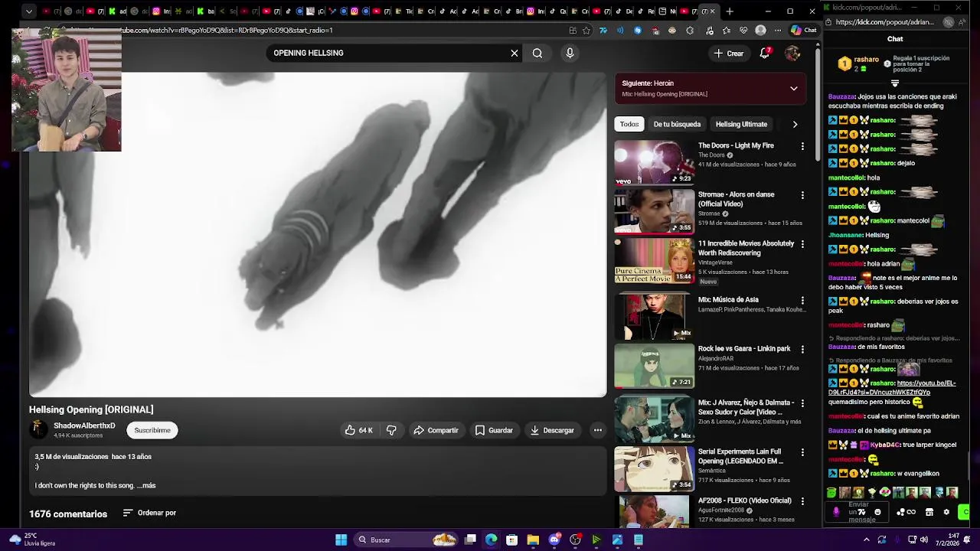
Task: Open YouTube account avatar menu
Action: (x=792, y=53)
